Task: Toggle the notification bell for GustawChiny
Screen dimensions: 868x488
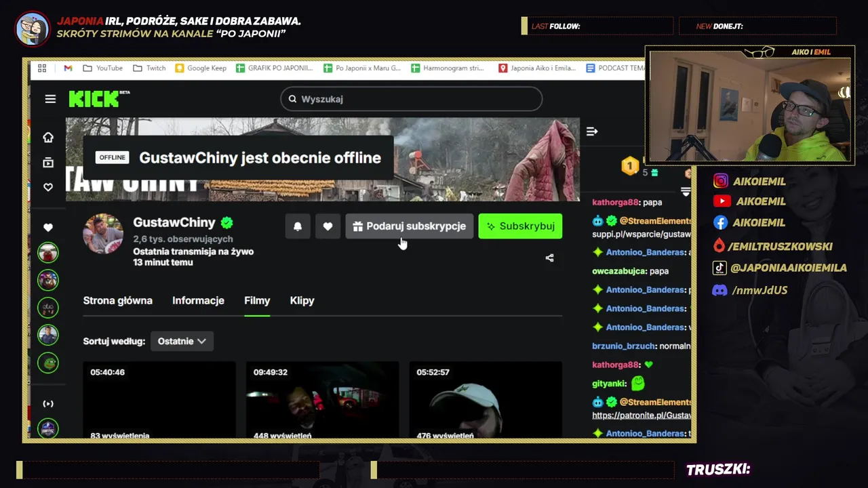Action: pos(298,226)
